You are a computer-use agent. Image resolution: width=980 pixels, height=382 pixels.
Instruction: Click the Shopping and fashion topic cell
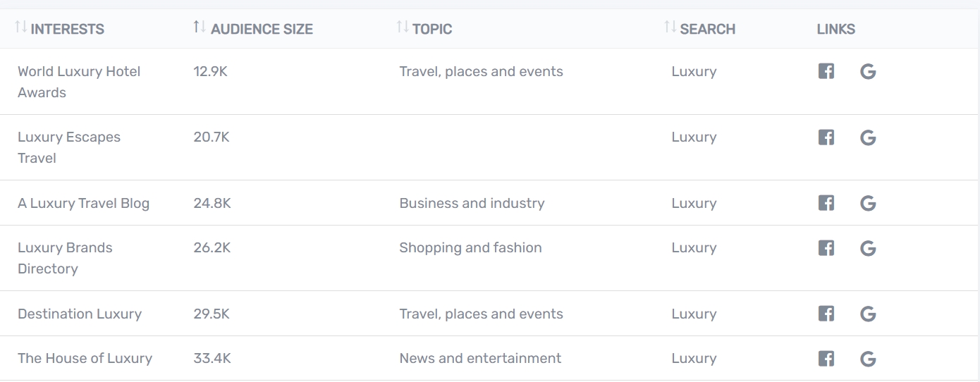[470, 248]
